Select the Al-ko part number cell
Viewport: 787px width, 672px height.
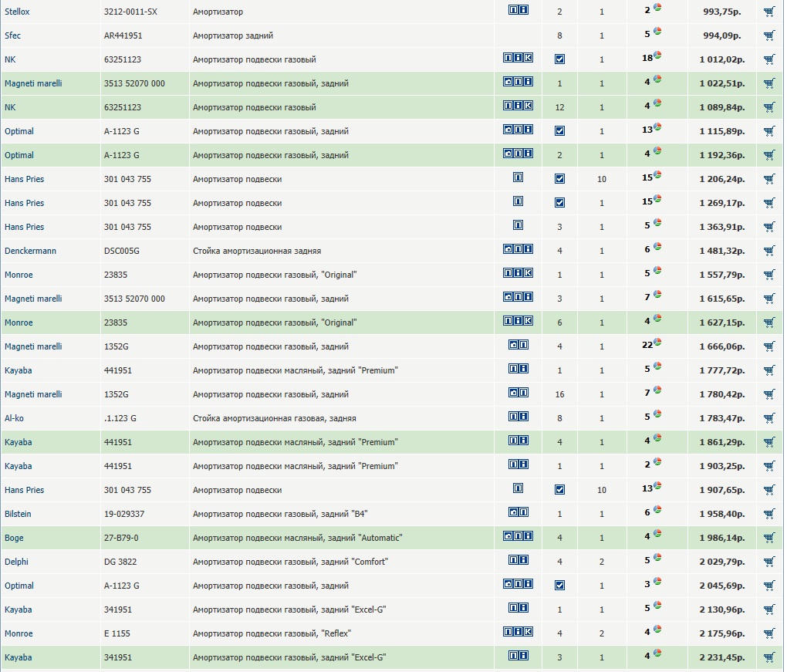pyautogui.click(x=120, y=418)
